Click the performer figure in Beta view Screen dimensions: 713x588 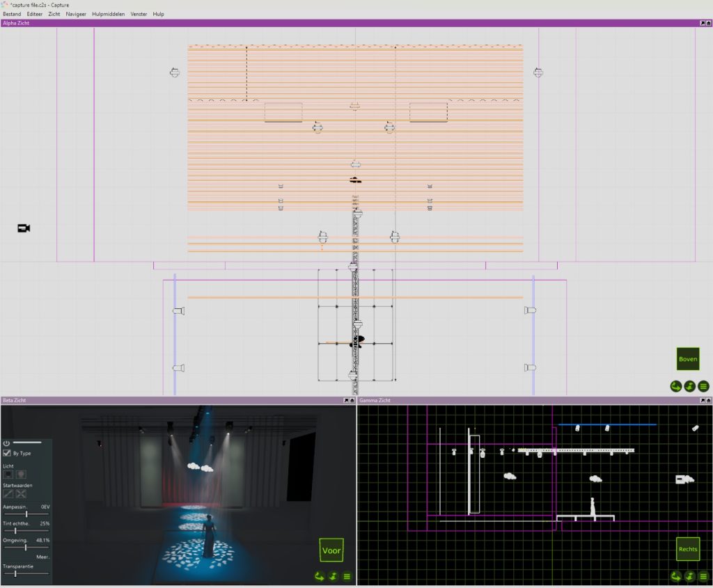207,537
